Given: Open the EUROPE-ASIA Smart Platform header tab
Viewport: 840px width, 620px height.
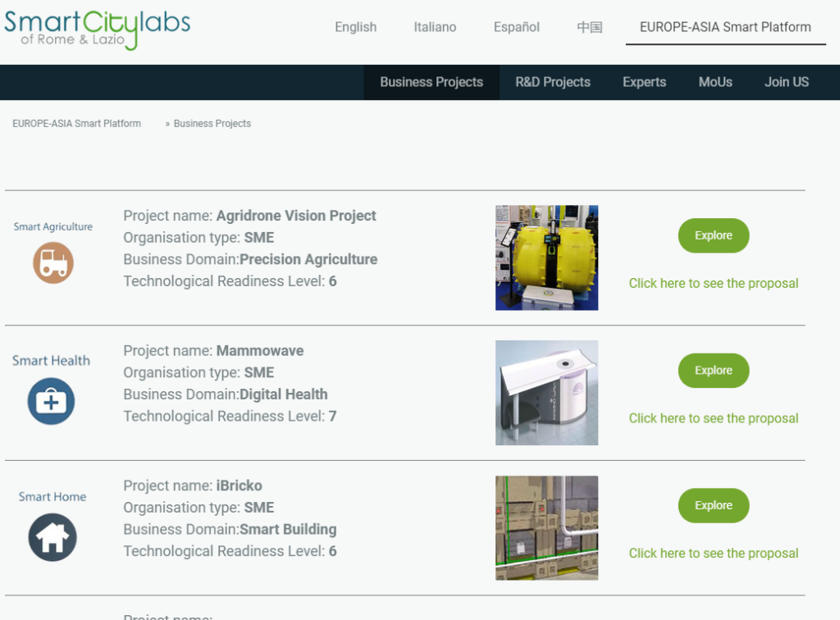Looking at the screenshot, I should pos(725,27).
